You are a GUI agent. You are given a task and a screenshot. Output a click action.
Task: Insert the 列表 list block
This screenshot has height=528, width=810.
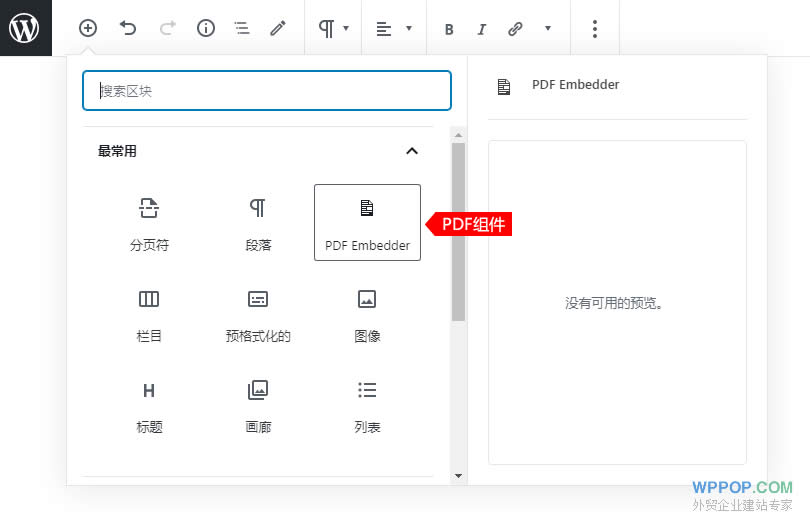[x=367, y=406]
